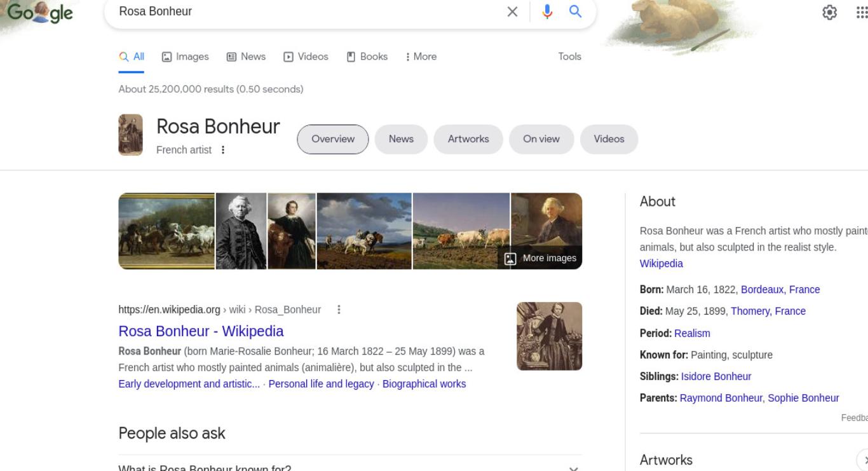The image size is (868, 471).
Task: Clear the search box with the X icon
Action: click(512, 11)
